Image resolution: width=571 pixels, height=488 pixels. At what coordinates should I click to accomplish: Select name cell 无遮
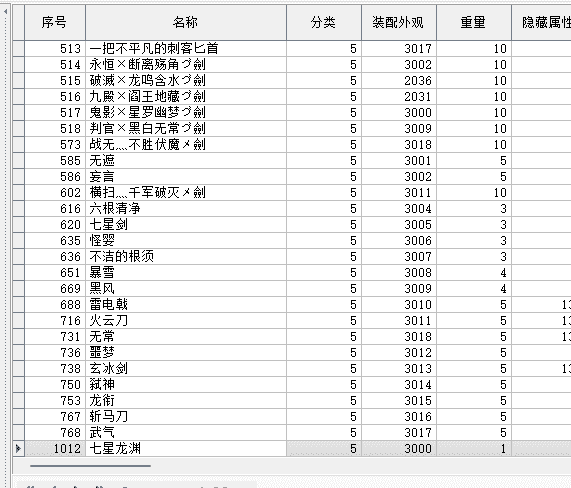point(186,161)
